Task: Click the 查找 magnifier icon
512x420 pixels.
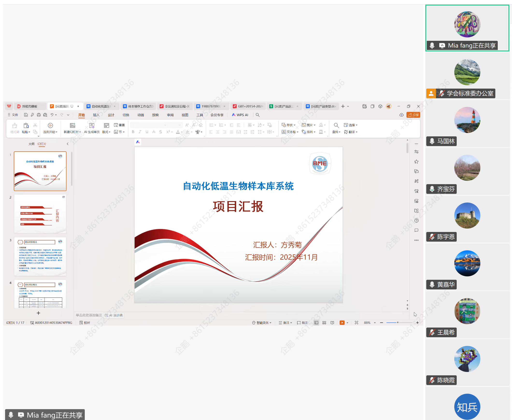Action: (336, 125)
